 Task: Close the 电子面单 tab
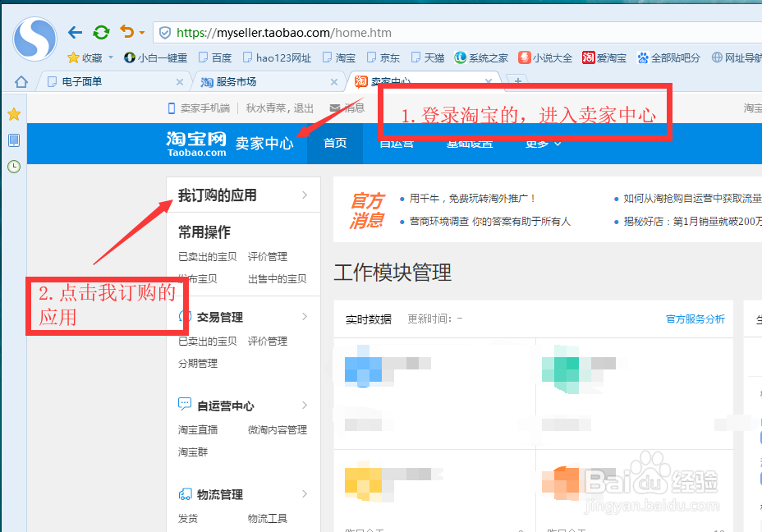tap(180, 82)
